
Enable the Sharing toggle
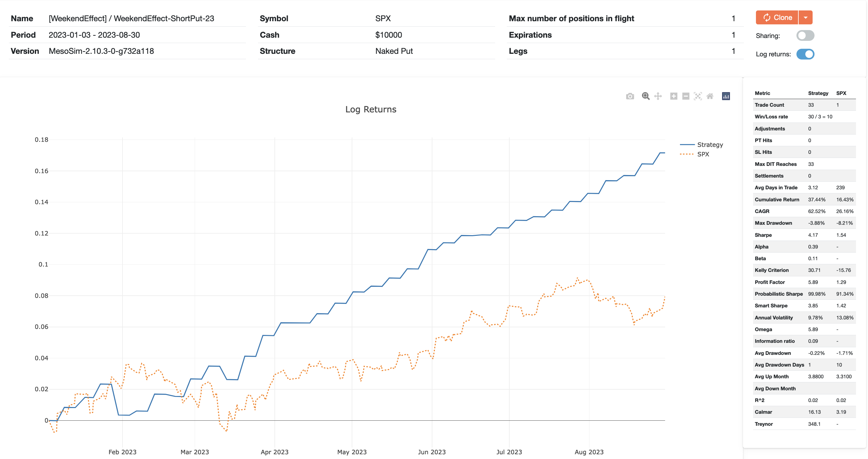[x=805, y=35]
